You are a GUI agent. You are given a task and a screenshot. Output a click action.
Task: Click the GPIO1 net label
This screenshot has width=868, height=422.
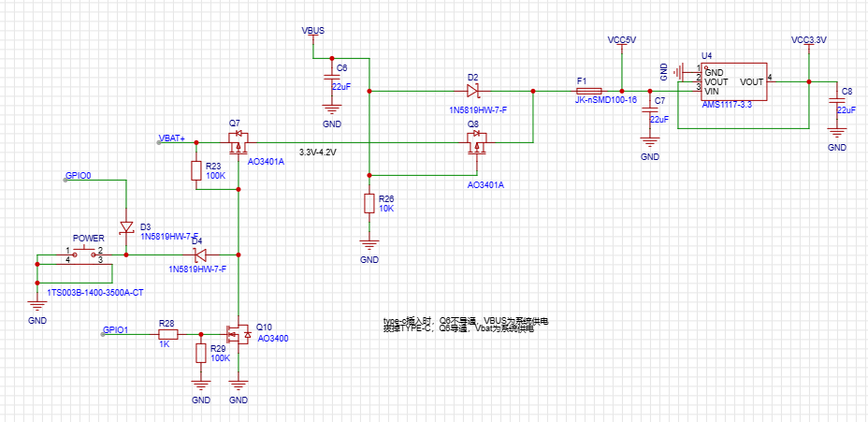click(116, 330)
